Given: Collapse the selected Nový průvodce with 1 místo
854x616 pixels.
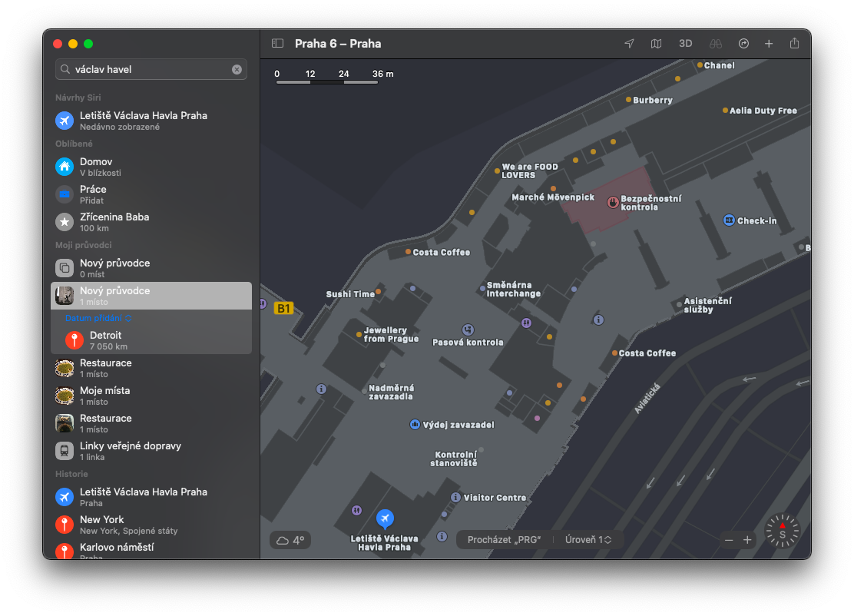Looking at the screenshot, I should pos(151,296).
